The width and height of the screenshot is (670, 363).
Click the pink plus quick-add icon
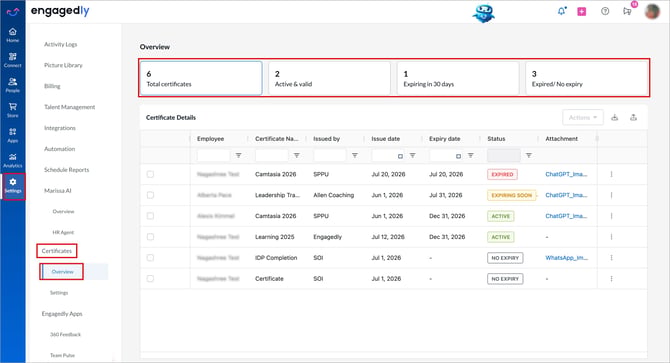[x=582, y=12]
